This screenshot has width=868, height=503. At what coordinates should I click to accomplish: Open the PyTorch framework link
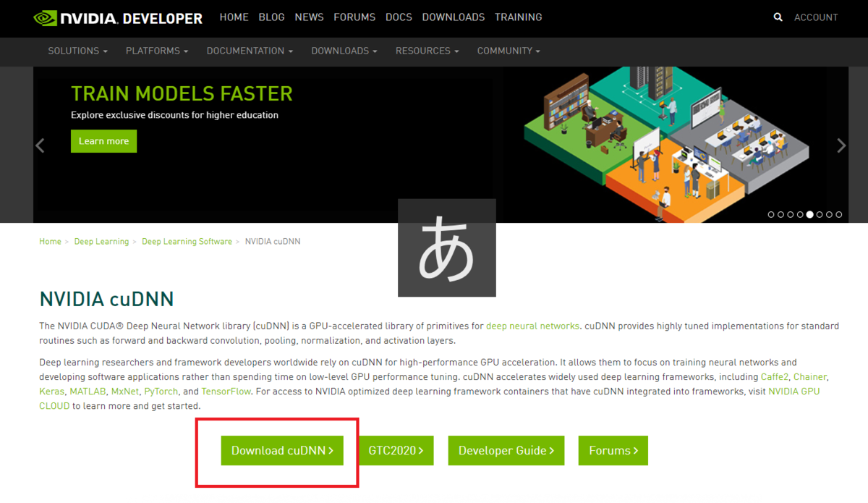161,392
